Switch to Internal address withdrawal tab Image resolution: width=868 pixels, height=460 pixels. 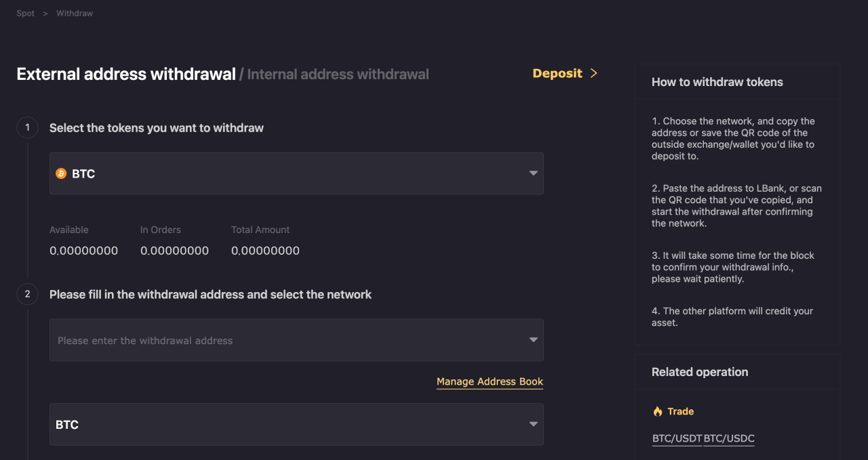(x=338, y=74)
